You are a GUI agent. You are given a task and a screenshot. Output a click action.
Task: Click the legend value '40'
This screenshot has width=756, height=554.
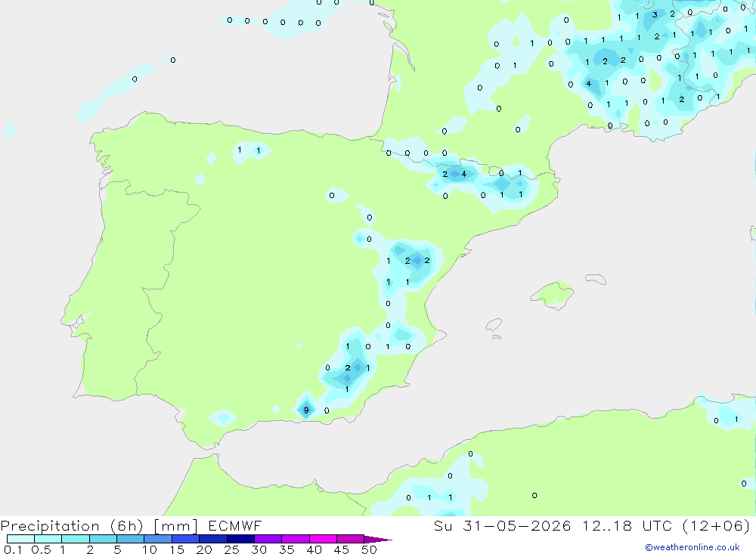click(x=314, y=549)
